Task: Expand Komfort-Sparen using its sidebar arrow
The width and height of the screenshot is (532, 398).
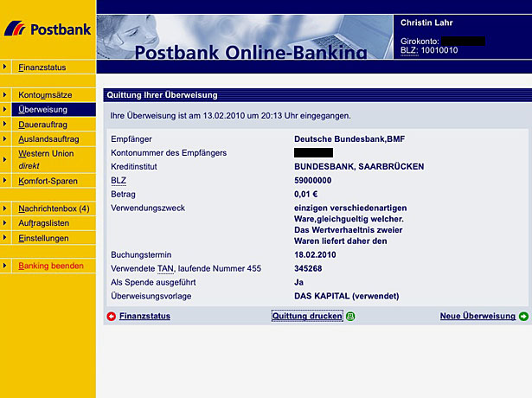Action: [x=5, y=182]
